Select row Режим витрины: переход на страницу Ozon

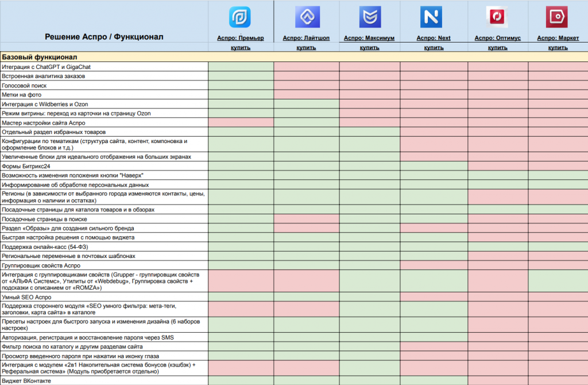(105, 113)
